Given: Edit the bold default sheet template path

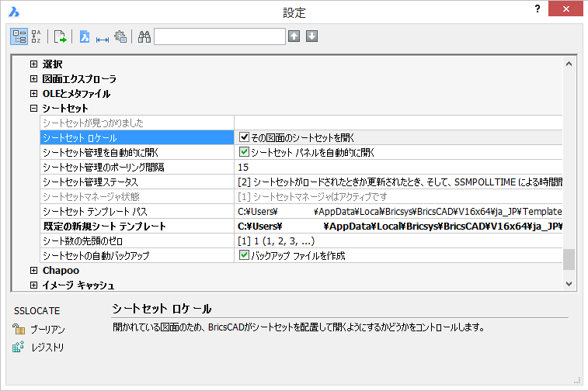Looking at the screenshot, I should coord(398,226).
